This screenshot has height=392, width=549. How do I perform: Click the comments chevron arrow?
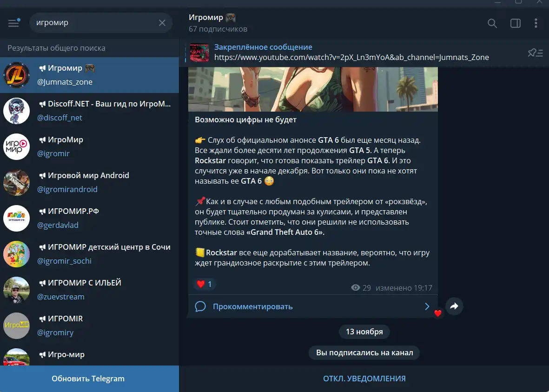click(x=427, y=306)
